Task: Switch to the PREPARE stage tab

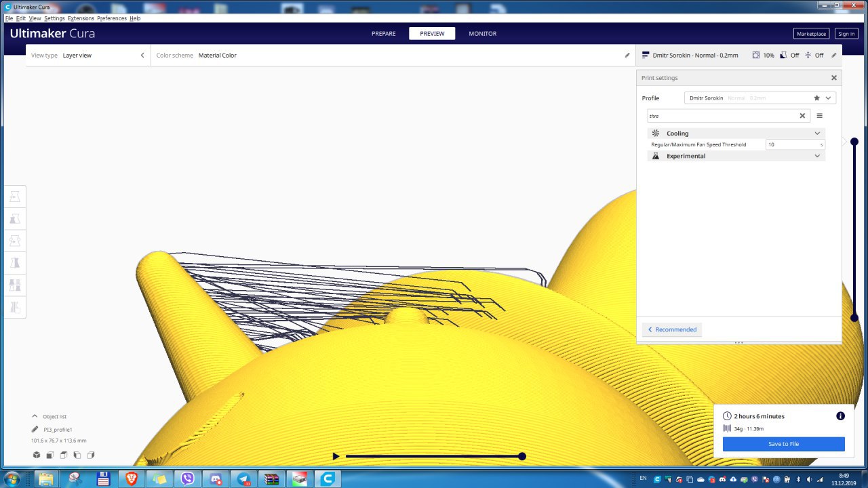Action: [x=383, y=34]
